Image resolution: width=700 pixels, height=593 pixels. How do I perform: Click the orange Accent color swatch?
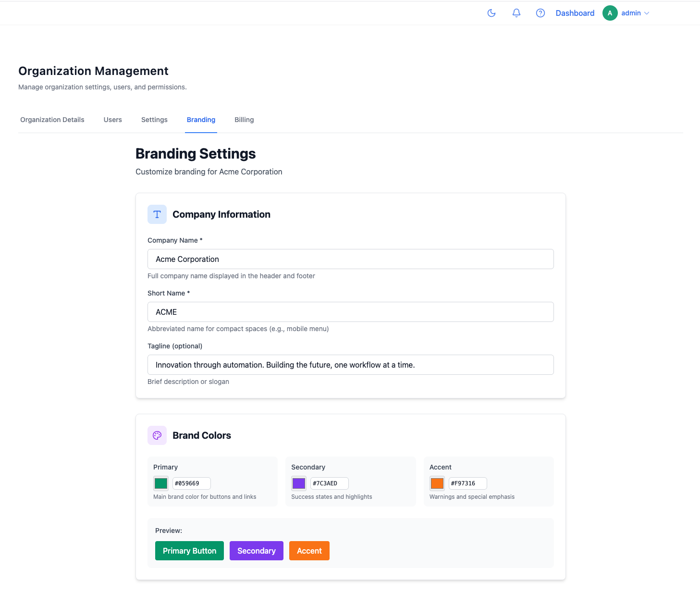[437, 483]
